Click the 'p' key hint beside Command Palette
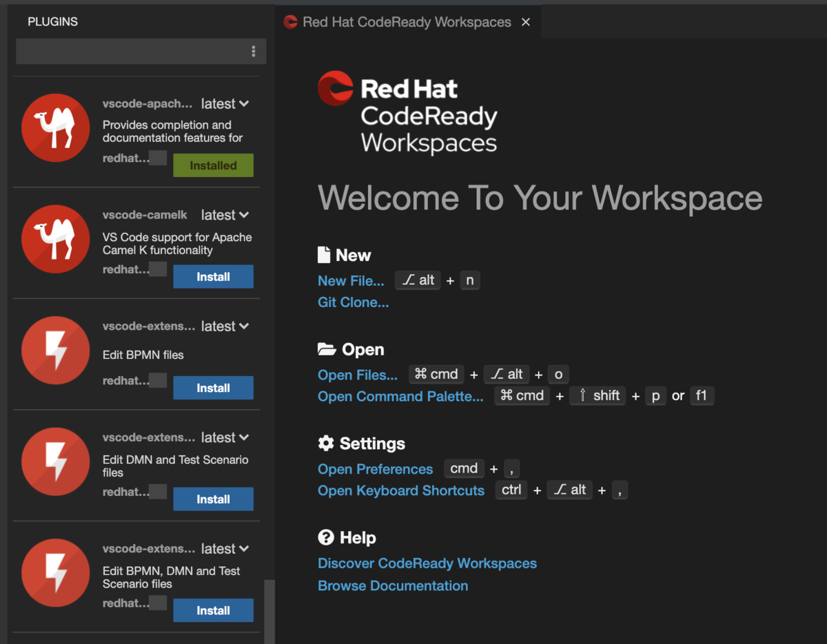This screenshot has height=644, width=827. (x=655, y=395)
